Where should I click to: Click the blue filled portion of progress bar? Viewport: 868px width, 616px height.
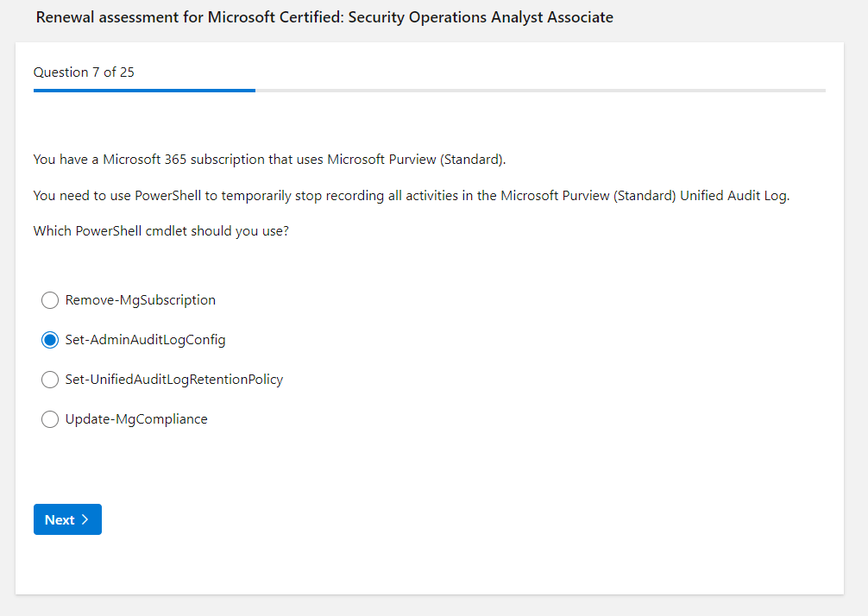[144, 90]
